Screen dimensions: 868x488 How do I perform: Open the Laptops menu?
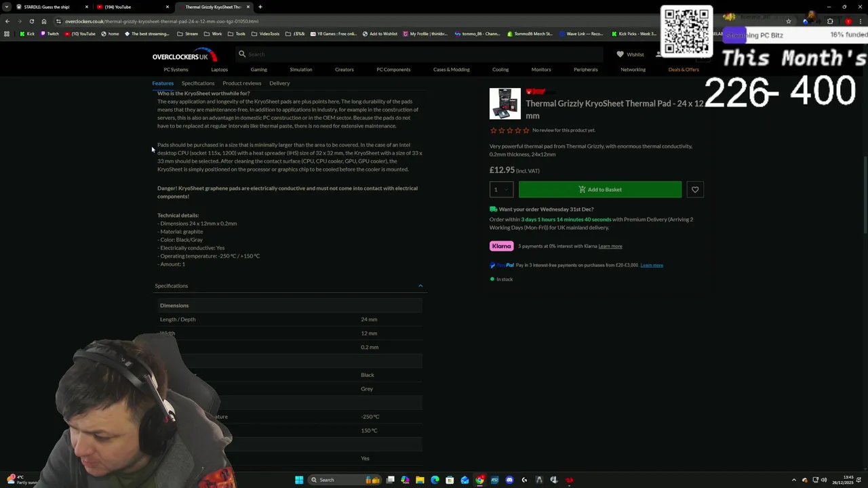tap(219, 70)
